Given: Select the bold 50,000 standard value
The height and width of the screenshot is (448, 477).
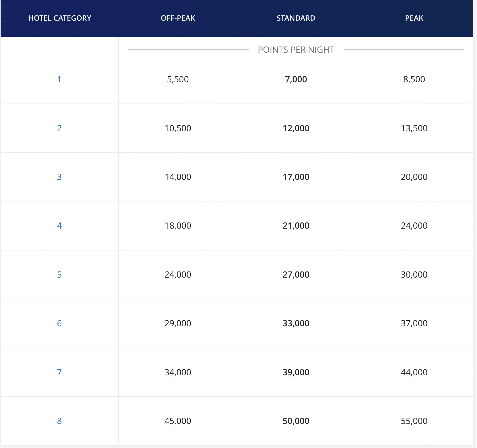Looking at the screenshot, I should click(296, 421).
